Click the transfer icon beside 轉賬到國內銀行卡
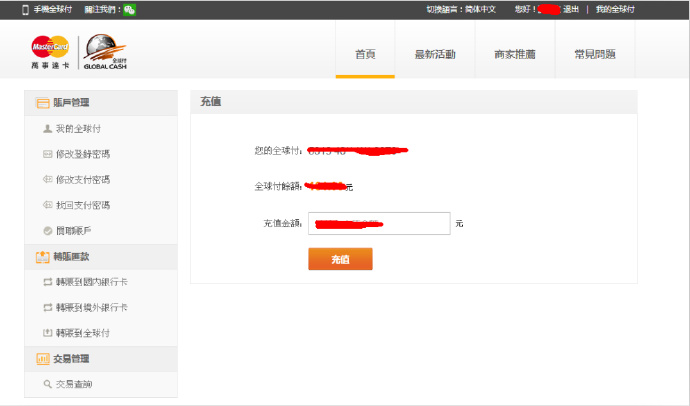This screenshot has width=690, height=406. 48,282
